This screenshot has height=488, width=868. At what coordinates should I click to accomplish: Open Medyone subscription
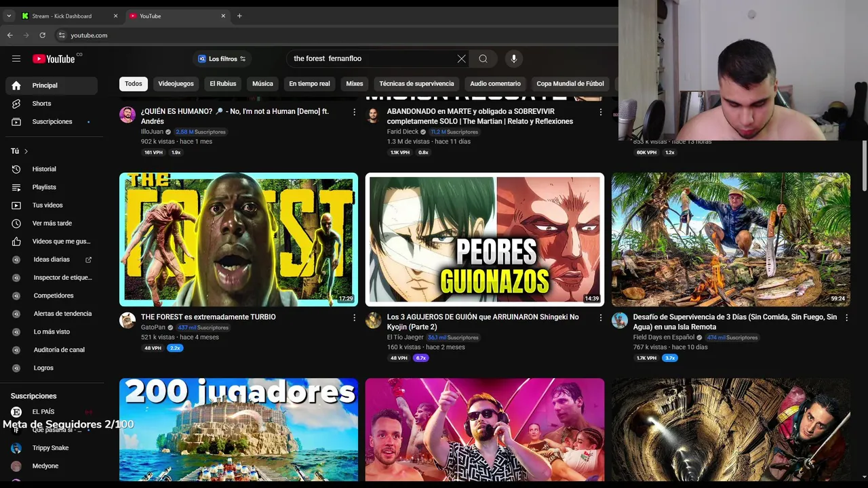click(x=52, y=466)
